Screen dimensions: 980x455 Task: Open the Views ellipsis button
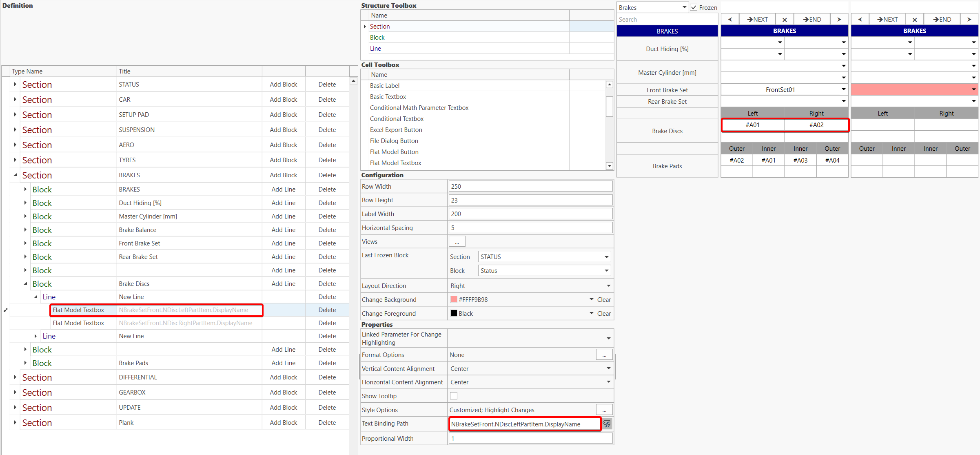point(457,242)
